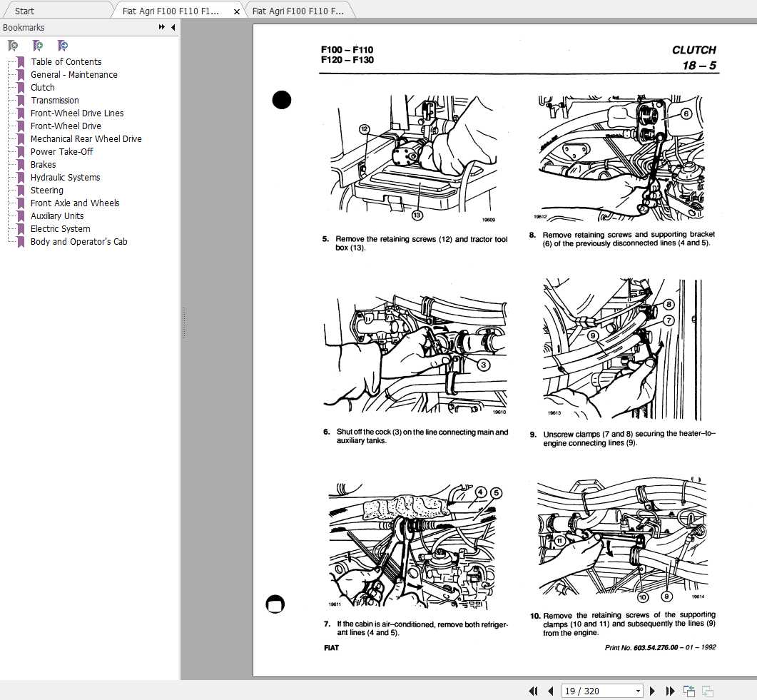Click the bookmark icon beside Body and Operator's Cab
Screen dimensions: 757x700
coord(21,242)
